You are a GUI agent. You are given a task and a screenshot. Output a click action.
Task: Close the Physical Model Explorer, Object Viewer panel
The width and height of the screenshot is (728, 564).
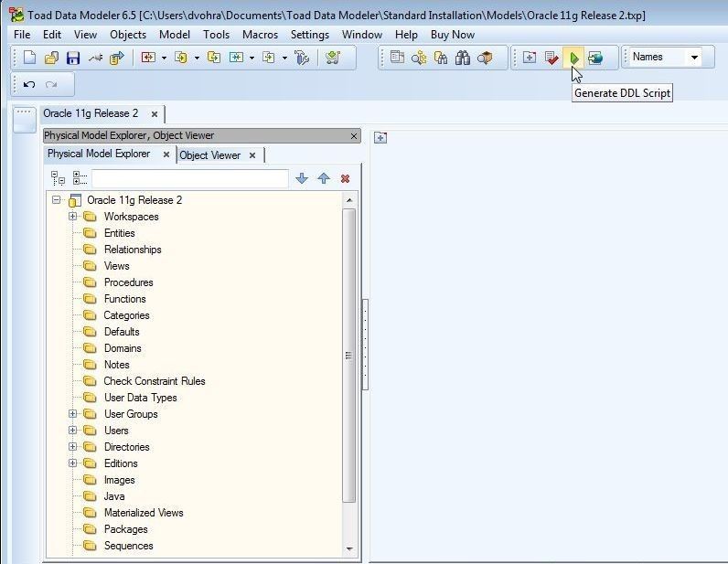click(354, 136)
